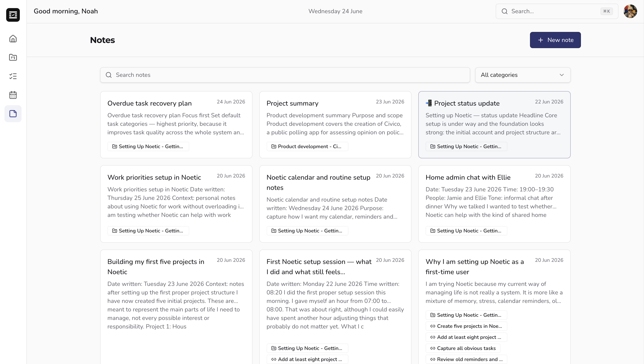
Task: Open the Calendar icon in sidebar
Action: point(13,95)
